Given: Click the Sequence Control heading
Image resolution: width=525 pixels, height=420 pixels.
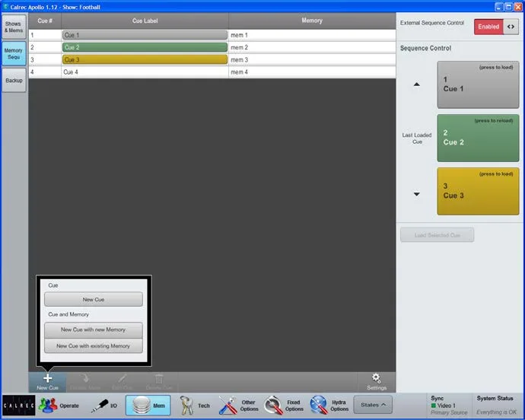Looking at the screenshot, I should 425,48.
